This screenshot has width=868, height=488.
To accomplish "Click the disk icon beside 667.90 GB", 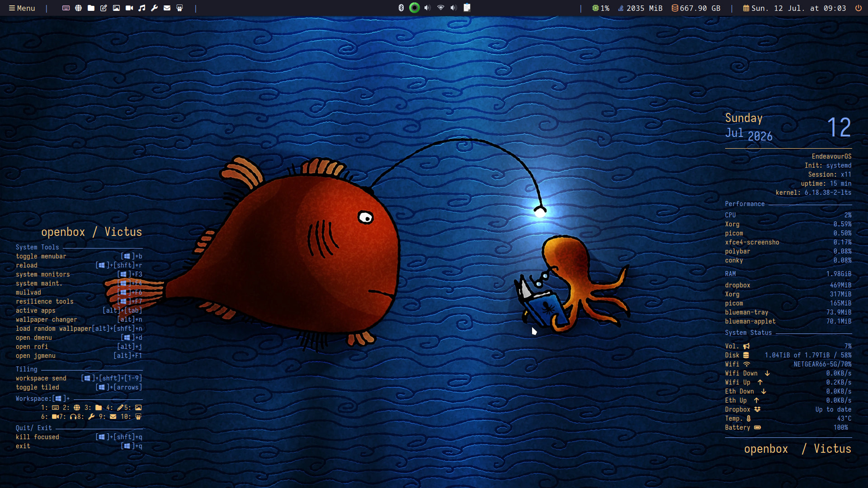I will [x=675, y=8].
